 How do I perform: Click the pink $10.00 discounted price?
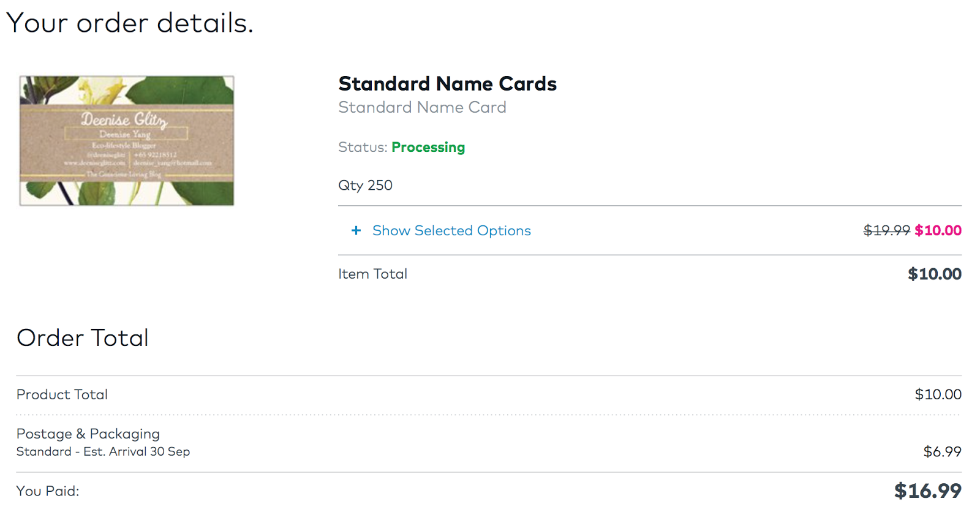938,230
